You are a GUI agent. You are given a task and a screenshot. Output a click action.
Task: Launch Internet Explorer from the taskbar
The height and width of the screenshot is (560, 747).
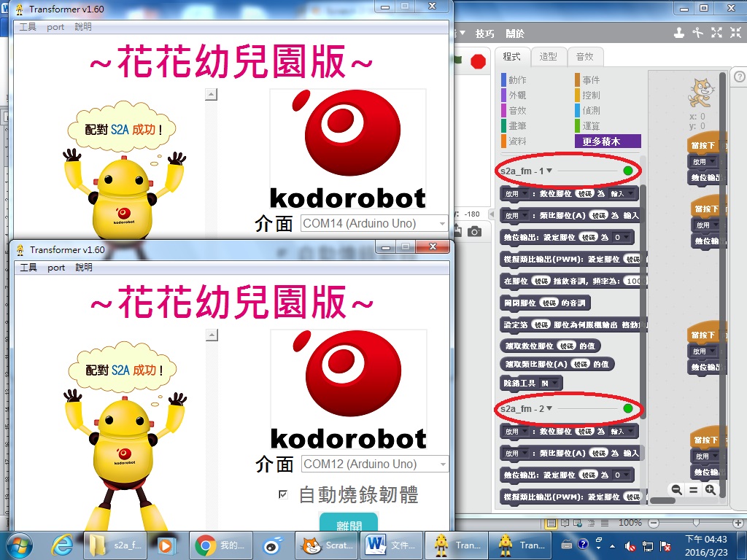point(63,545)
